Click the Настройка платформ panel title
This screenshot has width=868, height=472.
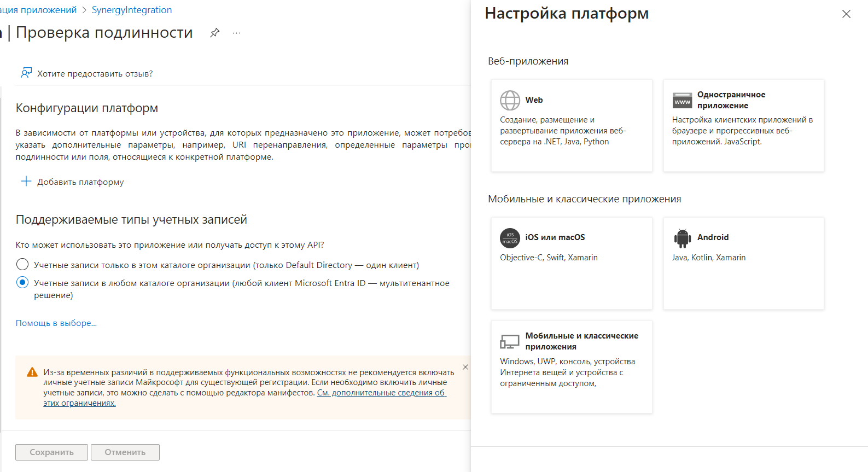(x=567, y=14)
